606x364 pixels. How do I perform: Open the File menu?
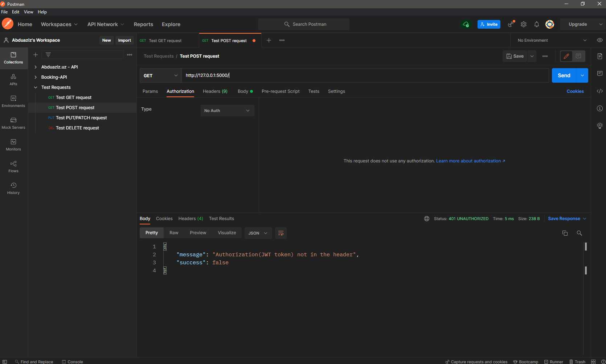4,12
